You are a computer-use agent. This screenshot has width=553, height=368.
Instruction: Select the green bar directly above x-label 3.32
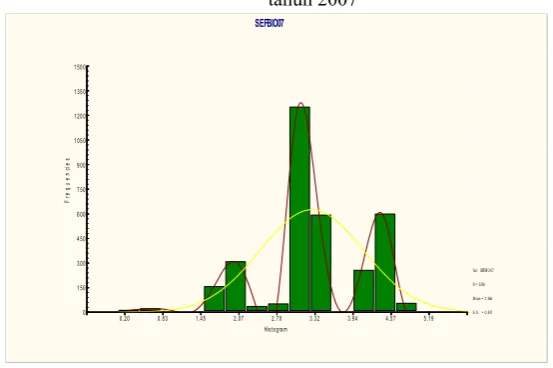[x=321, y=263]
